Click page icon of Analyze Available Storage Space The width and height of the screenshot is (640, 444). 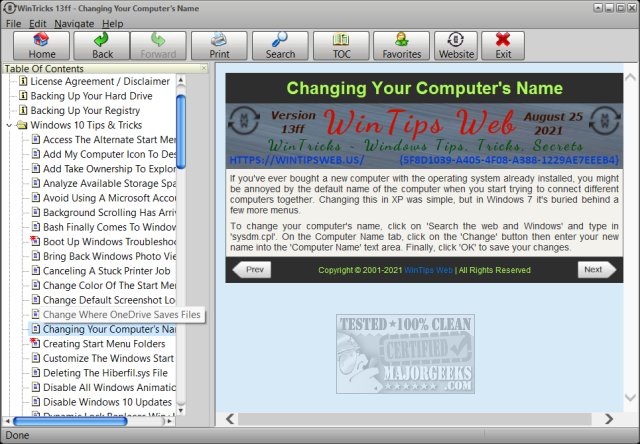pyautogui.click(x=36, y=183)
